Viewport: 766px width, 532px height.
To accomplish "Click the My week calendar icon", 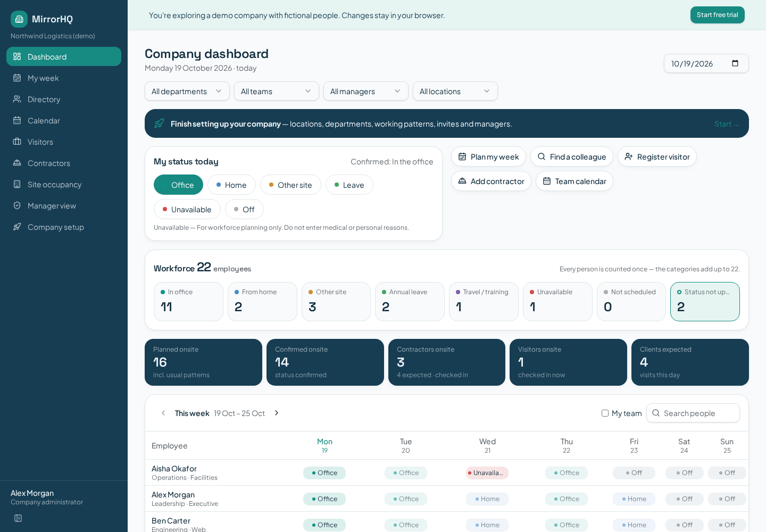I will point(17,78).
